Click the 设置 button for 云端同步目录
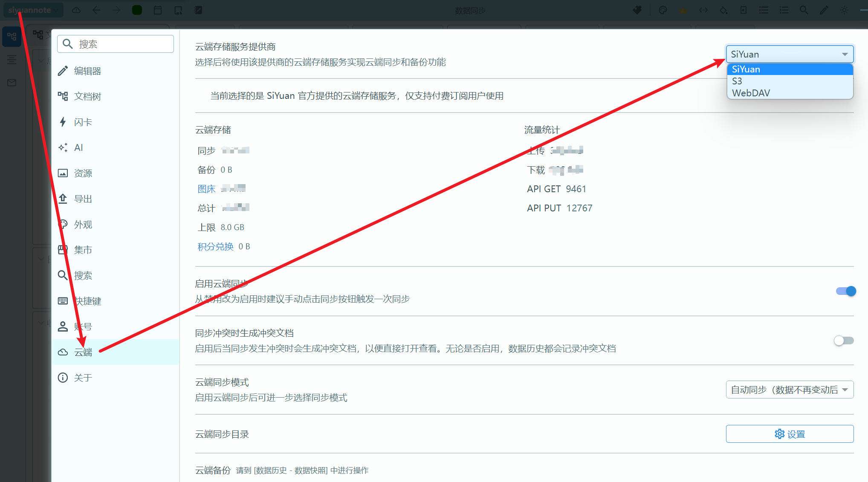 (789, 433)
